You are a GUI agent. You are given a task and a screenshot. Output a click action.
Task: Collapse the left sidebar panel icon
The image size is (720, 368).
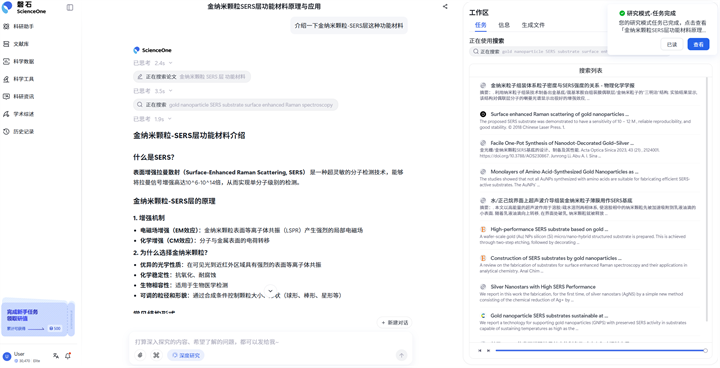point(70,7)
